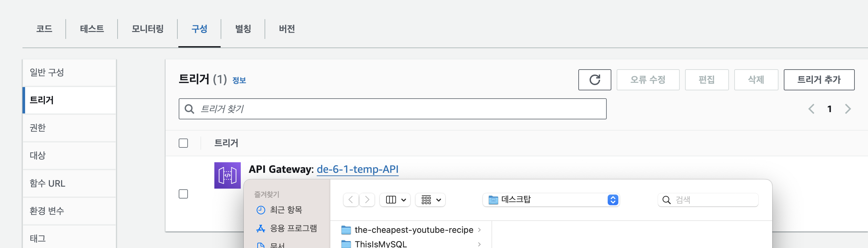Select 일반 구성 in sidebar

69,72
